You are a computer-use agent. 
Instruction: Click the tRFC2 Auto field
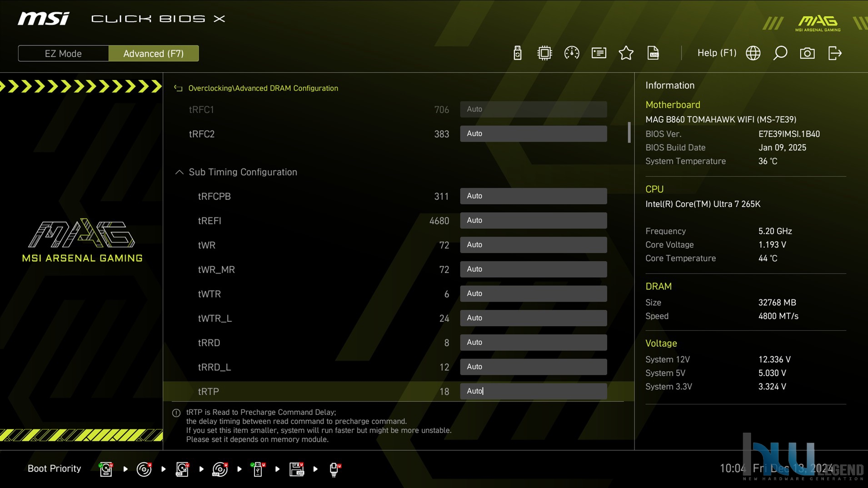click(533, 134)
